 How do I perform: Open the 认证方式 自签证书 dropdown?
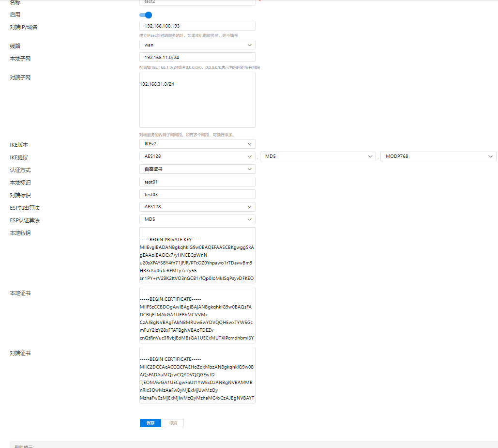coord(197,170)
